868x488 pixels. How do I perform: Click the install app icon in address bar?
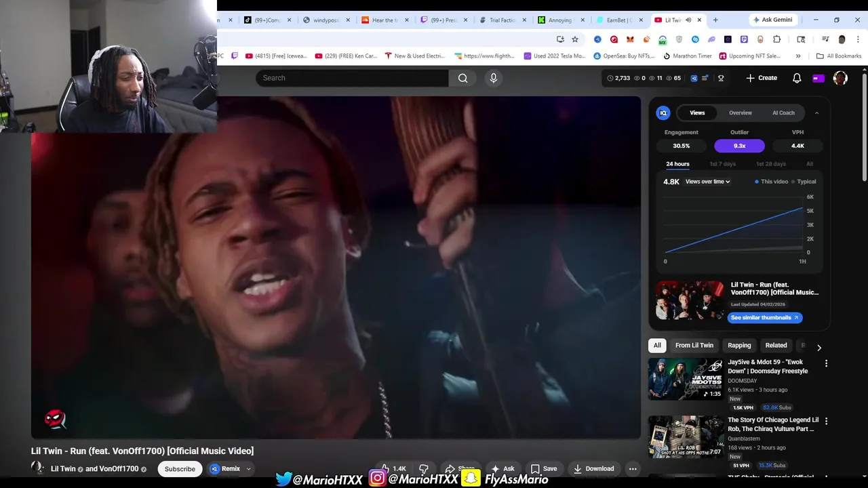[x=560, y=39]
